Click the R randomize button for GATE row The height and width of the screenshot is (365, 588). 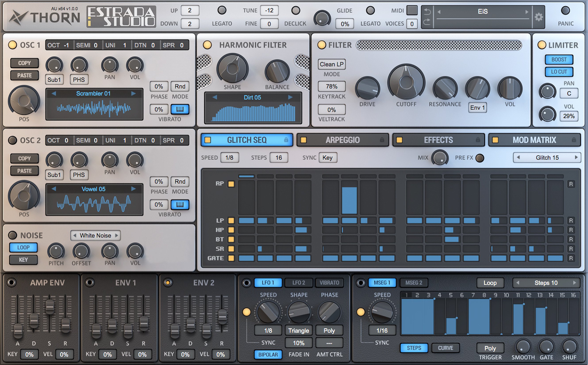(x=571, y=258)
